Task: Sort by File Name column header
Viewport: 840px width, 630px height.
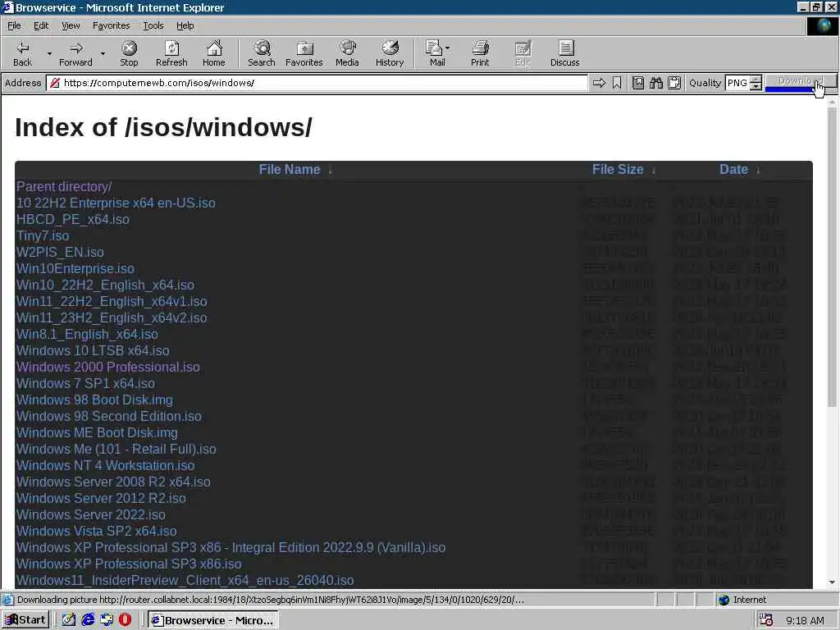Action: (290, 169)
